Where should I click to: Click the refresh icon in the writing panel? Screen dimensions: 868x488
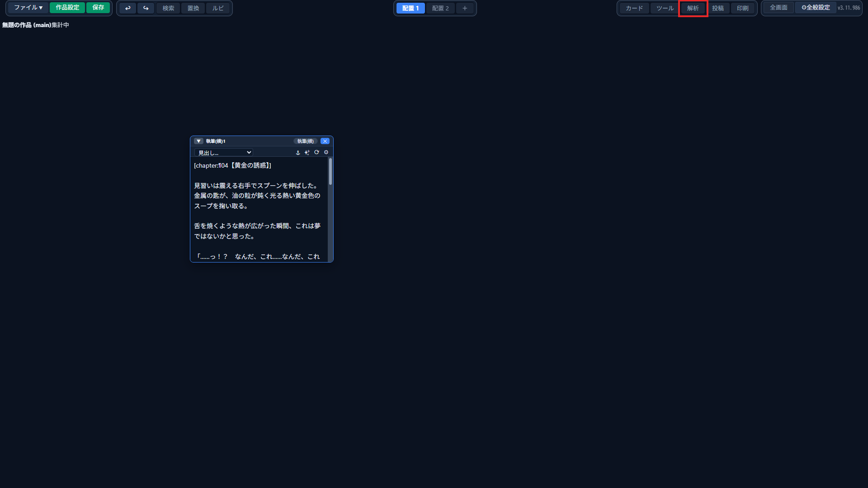point(316,152)
